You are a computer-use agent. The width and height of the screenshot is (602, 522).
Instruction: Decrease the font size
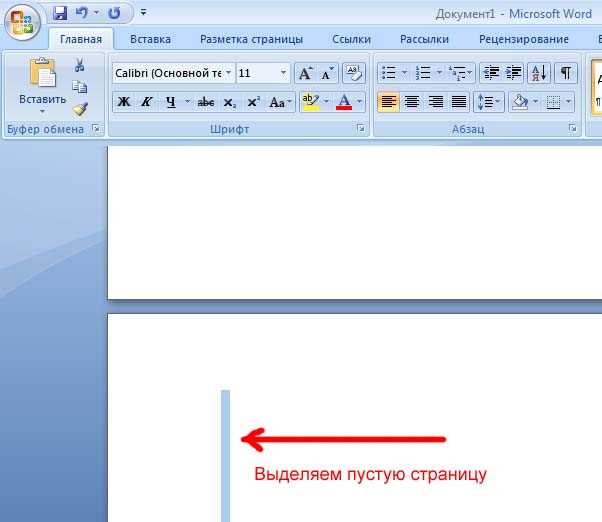327,73
